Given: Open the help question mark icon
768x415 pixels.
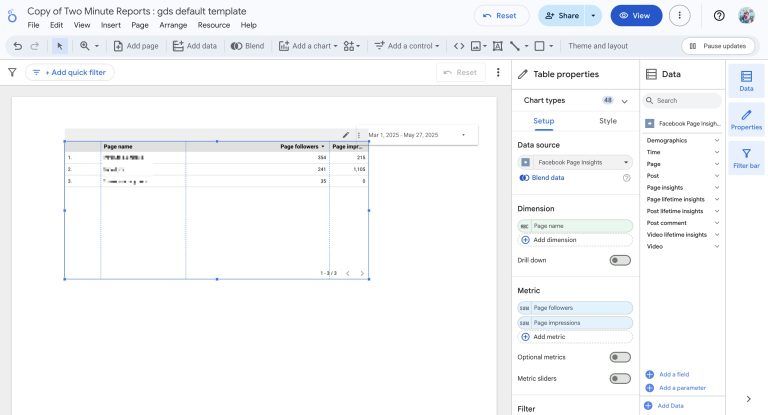Looking at the screenshot, I should tap(719, 16).
